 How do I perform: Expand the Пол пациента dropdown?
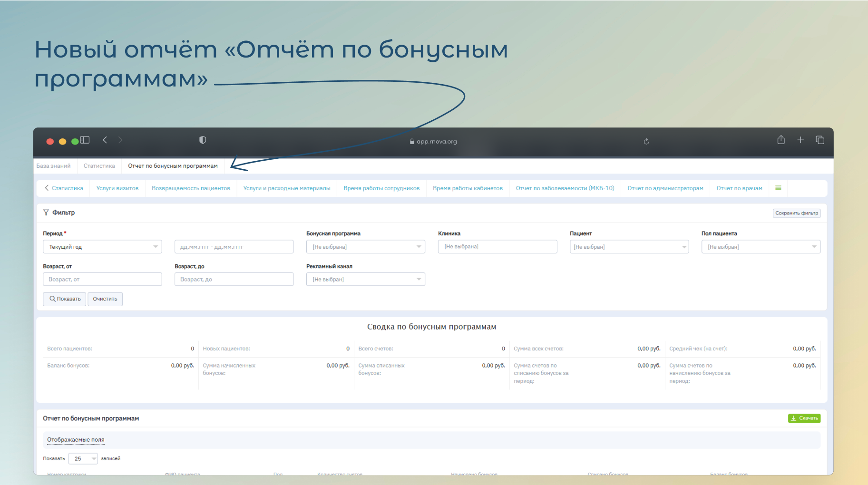[x=761, y=247]
